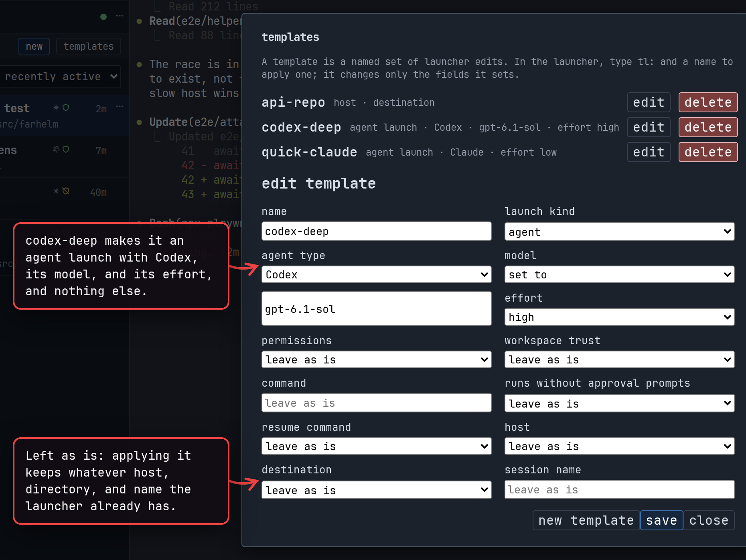Click the 'host · destination' summary of api-repo
The image size is (746, 560).
(x=384, y=103)
